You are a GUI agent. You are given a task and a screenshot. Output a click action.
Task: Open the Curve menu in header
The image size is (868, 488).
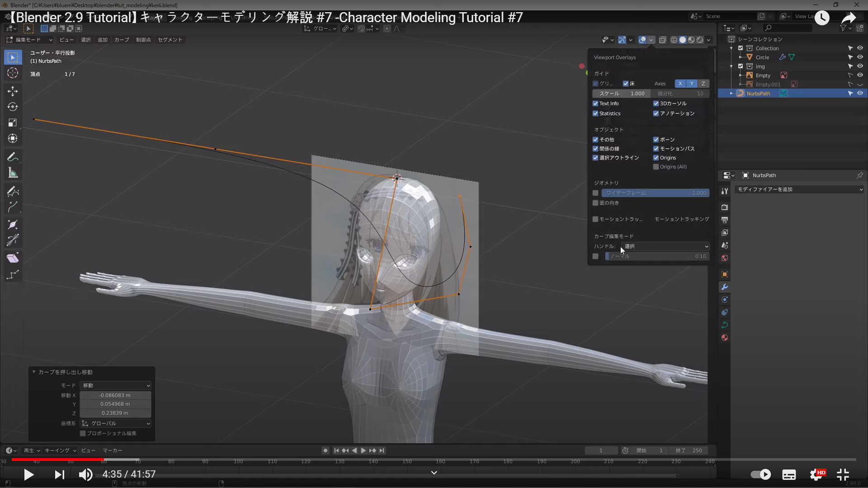(121, 40)
